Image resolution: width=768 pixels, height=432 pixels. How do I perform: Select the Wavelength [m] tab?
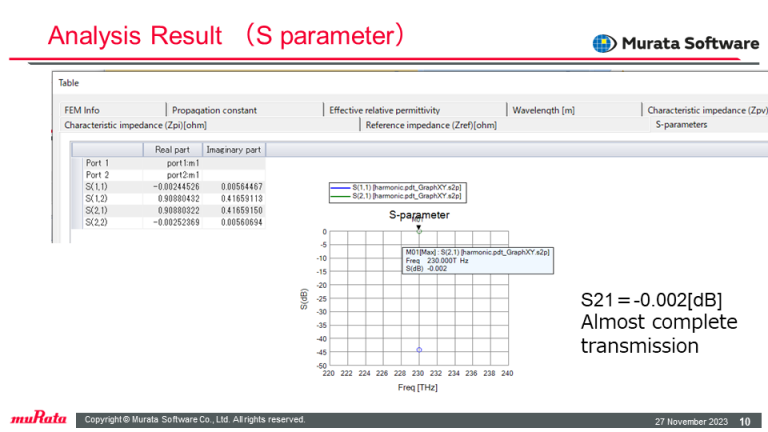(x=543, y=110)
